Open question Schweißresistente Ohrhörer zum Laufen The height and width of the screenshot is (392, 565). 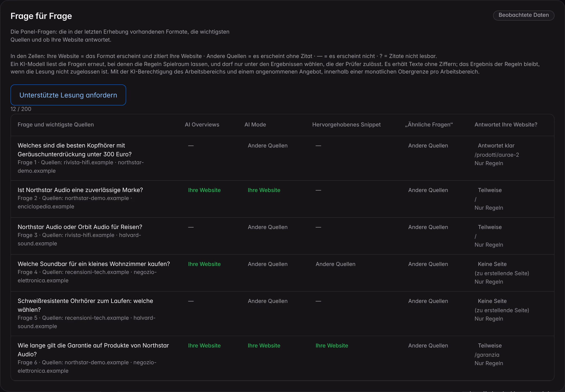85,305
